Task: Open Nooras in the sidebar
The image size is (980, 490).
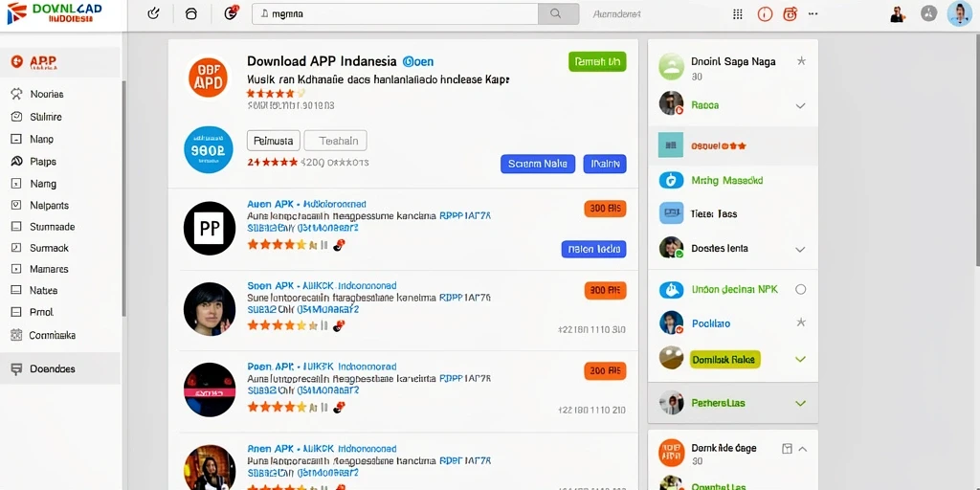Action: pyautogui.click(x=46, y=94)
